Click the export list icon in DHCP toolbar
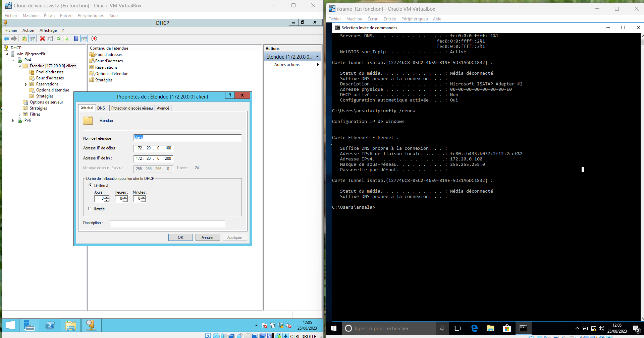Viewport: 644px width, 338px height. pos(66,39)
